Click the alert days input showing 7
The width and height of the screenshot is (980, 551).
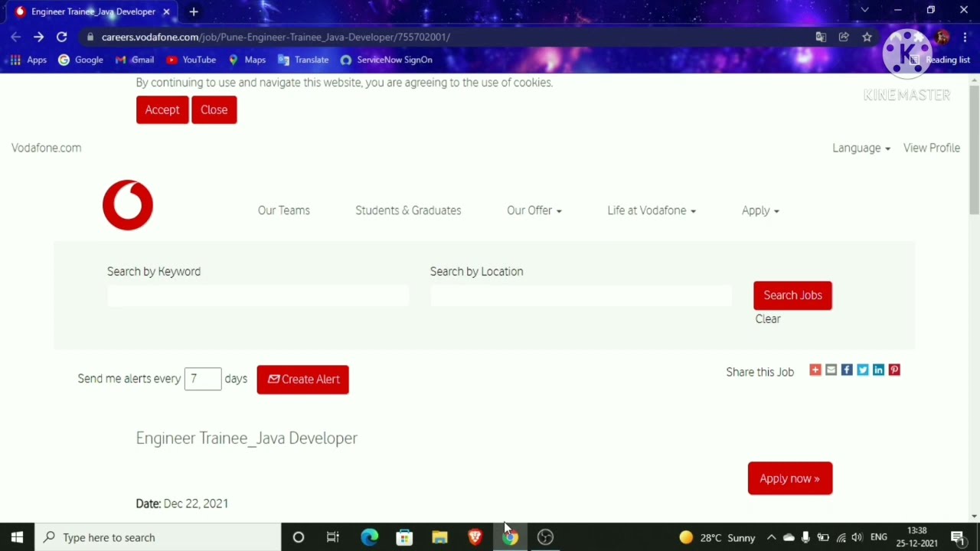pyautogui.click(x=203, y=379)
